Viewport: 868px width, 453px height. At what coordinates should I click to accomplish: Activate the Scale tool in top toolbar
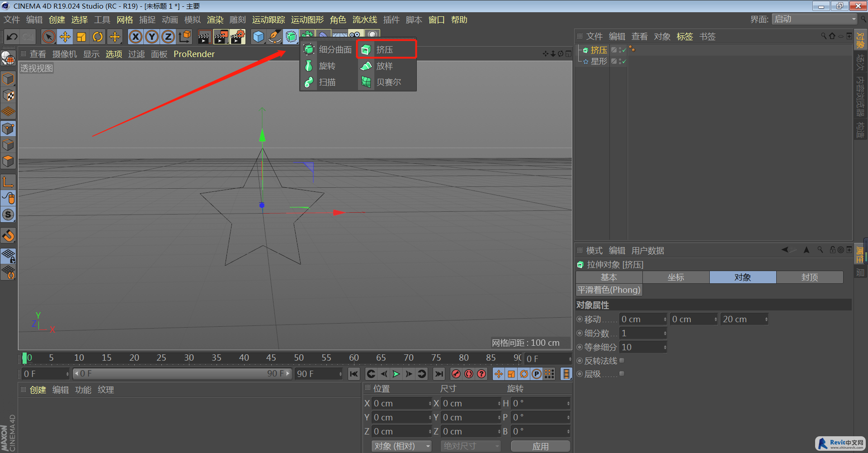coord(81,37)
